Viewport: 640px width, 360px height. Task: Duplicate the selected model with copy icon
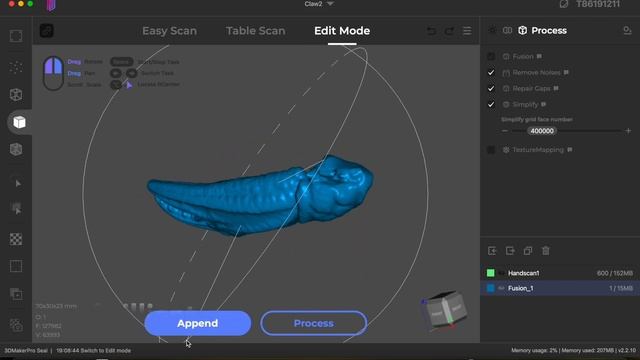point(528,251)
